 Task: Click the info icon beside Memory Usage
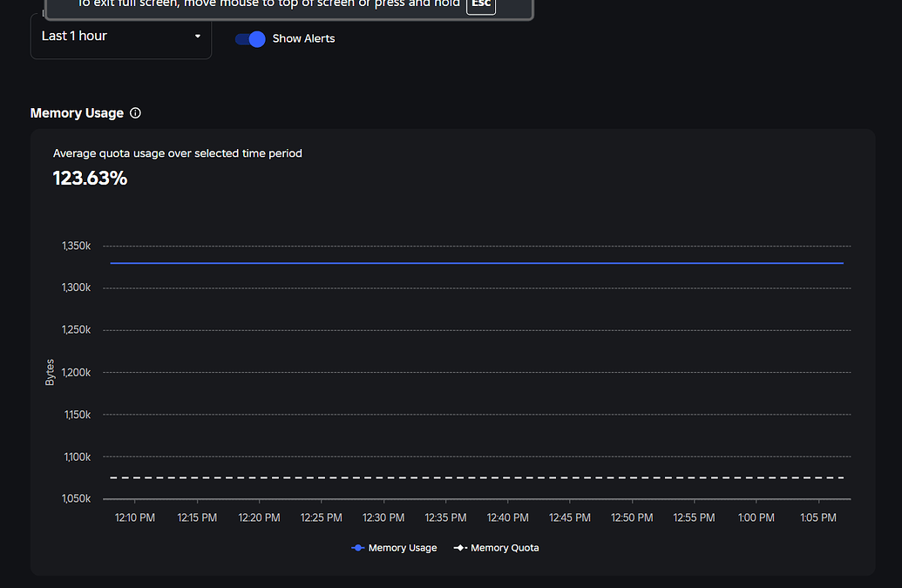[x=135, y=113]
